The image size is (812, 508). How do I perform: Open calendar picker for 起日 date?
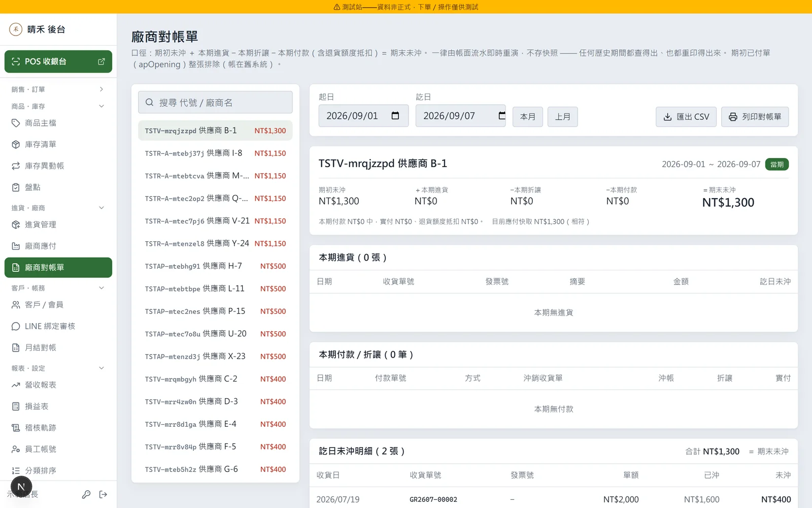point(395,116)
